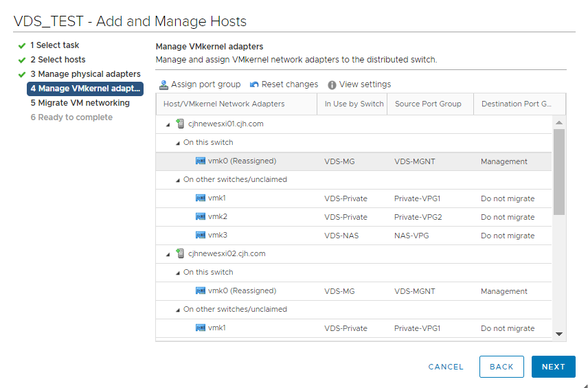Click the View settings info icon

pos(332,85)
